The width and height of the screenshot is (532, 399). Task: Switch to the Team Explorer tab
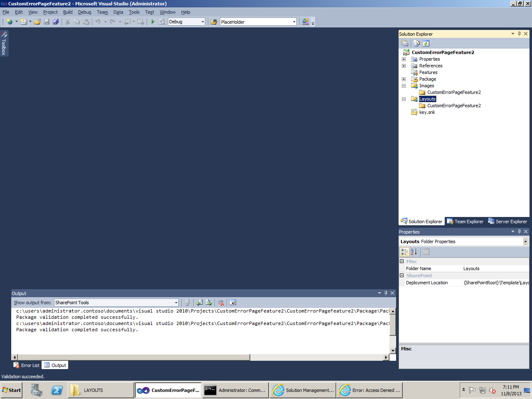(465, 222)
